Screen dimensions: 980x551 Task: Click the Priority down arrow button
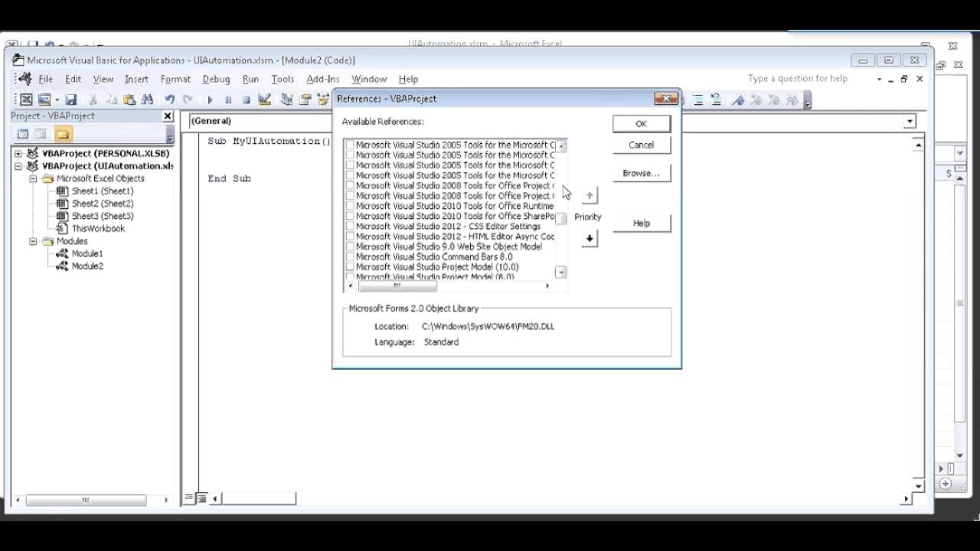pyautogui.click(x=589, y=238)
